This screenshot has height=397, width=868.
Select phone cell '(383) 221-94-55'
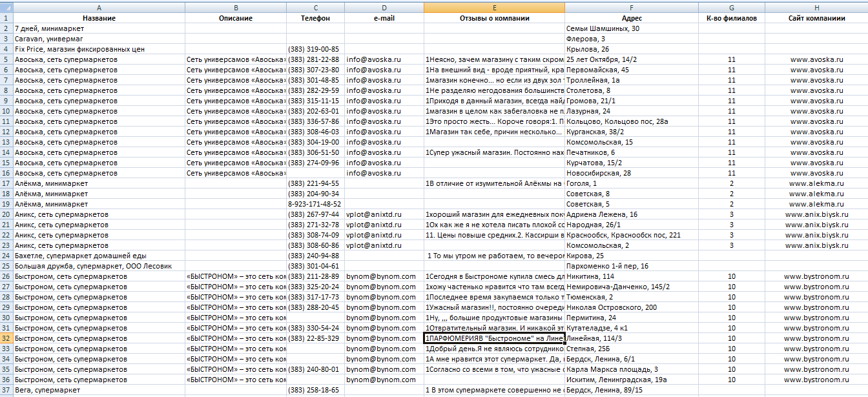point(315,183)
